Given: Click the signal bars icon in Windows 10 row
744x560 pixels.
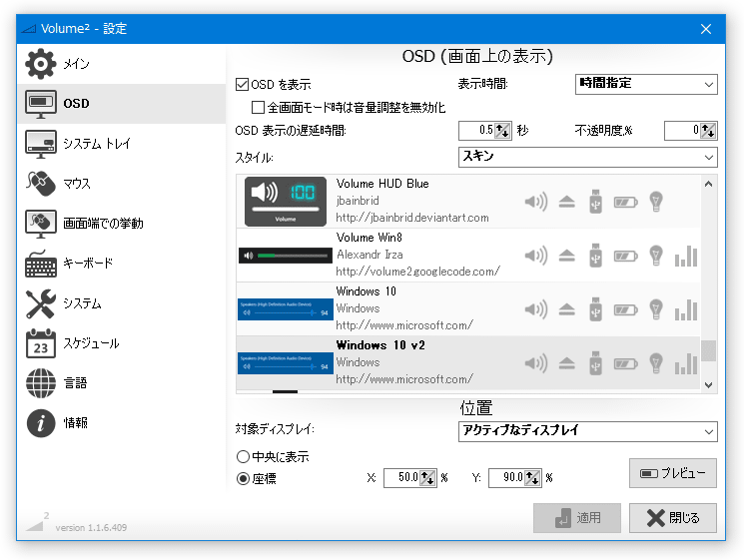Looking at the screenshot, I should (x=686, y=310).
